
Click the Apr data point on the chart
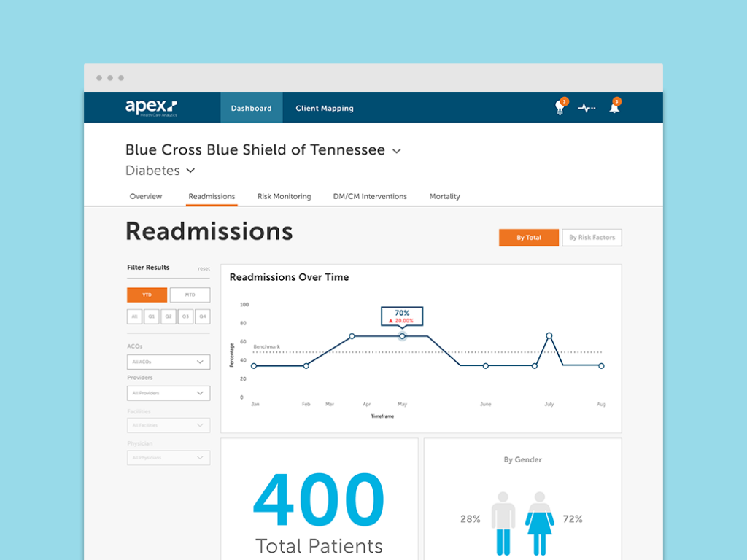pyautogui.click(x=352, y=336)
